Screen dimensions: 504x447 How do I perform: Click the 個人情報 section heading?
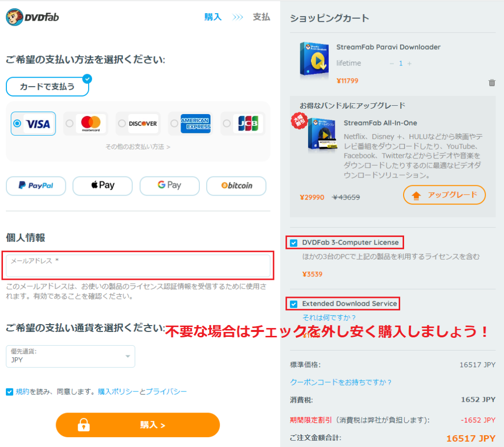(26, 238)
